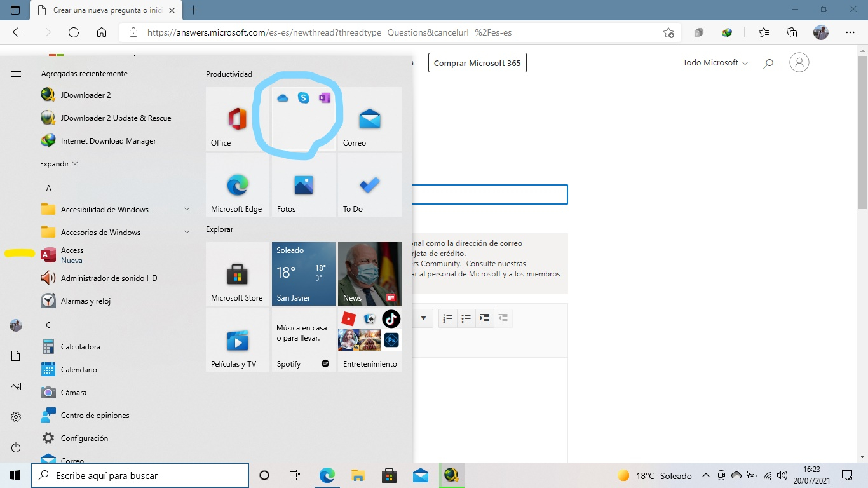The width and height of the screenshot is (868, 488).
Task: Open Pictures from Start sidebar
Action: (x=16, y=386)
